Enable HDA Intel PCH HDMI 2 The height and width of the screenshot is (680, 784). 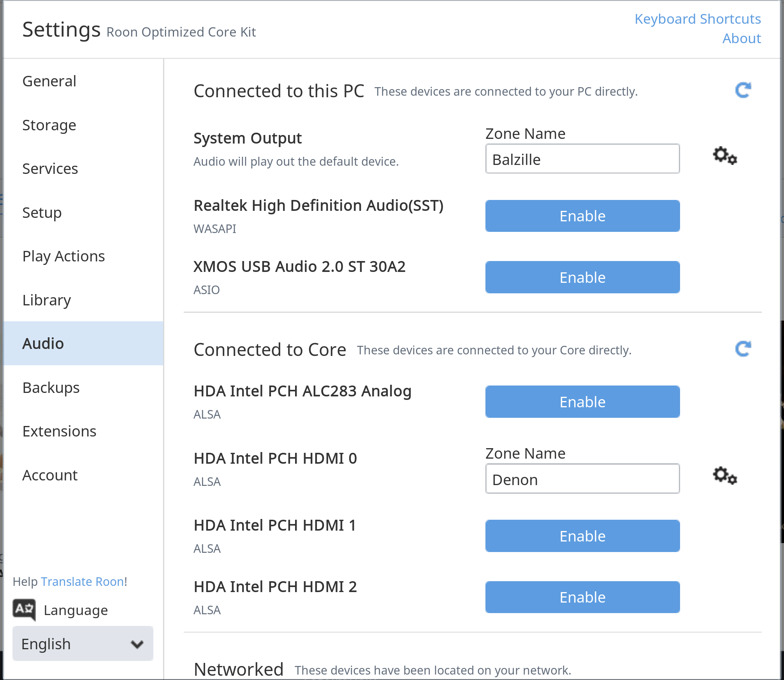582,597
